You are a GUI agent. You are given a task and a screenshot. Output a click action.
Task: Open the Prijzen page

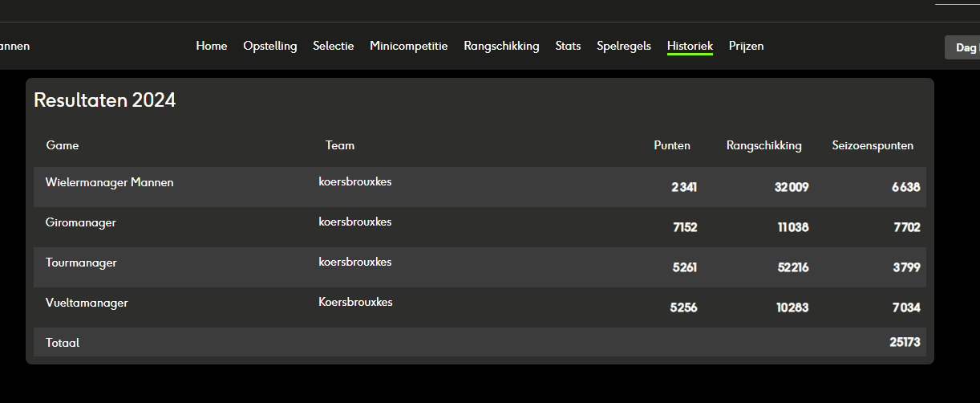(747, 46)
